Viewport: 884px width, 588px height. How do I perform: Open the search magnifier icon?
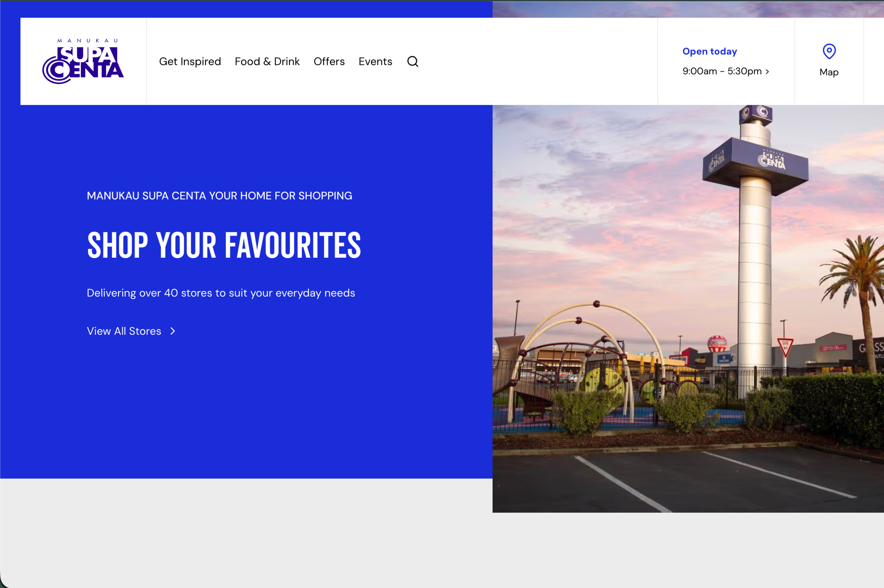pos(413,61)
